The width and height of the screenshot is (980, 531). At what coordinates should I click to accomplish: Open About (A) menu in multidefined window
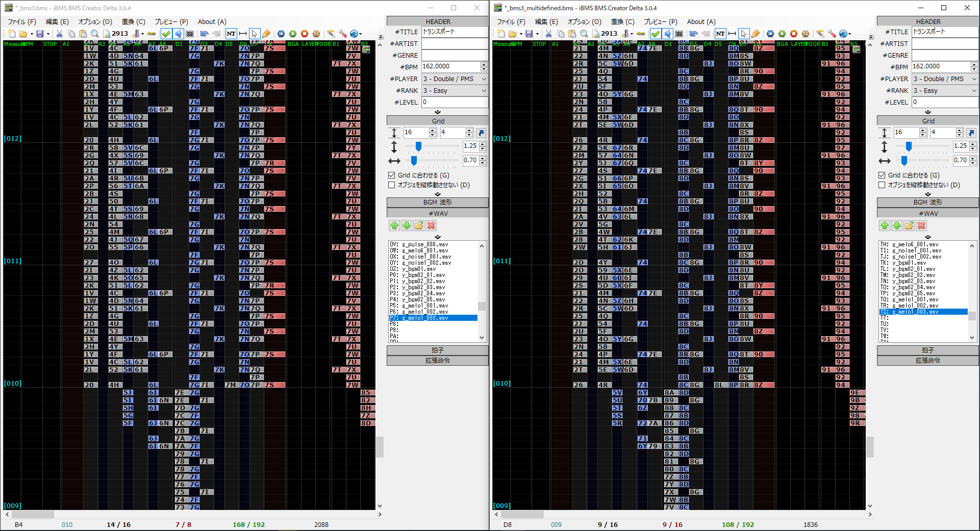coord(701,22)
